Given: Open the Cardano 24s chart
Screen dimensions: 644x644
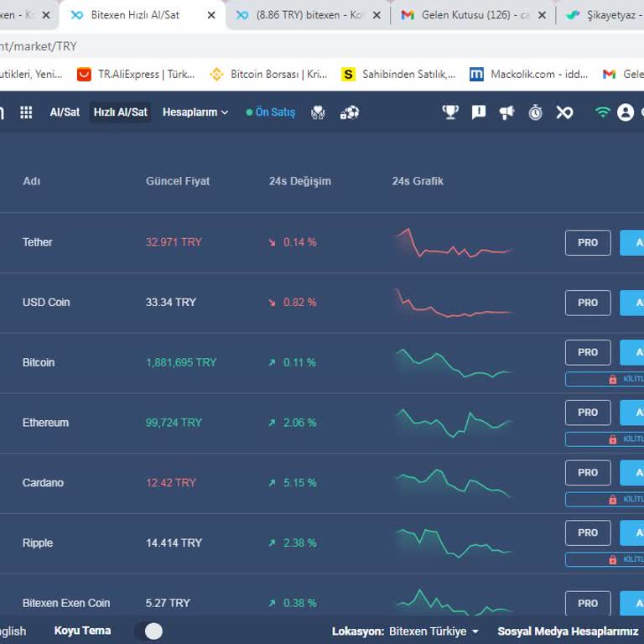Looking at the screenshot, I should [454, 483].
